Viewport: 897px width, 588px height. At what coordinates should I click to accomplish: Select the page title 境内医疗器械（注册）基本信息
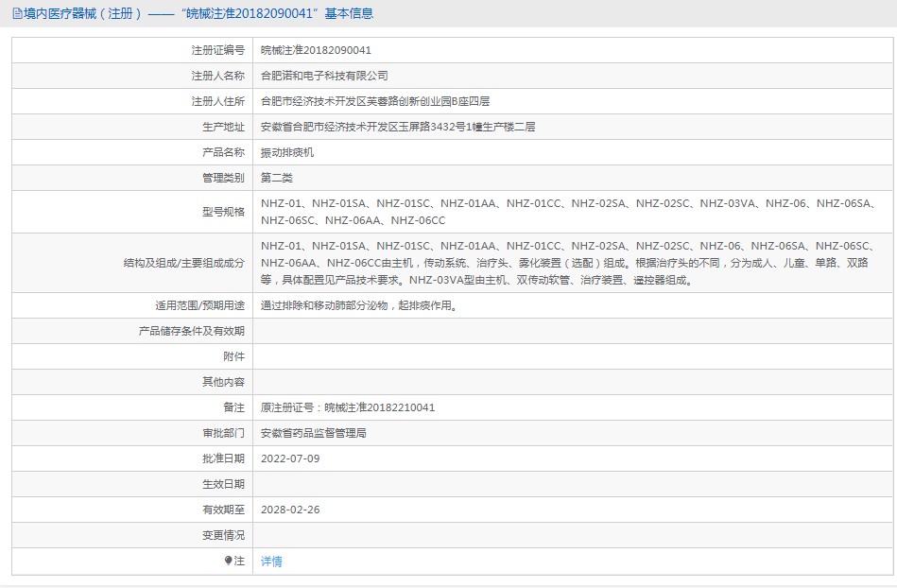point(198,13)
